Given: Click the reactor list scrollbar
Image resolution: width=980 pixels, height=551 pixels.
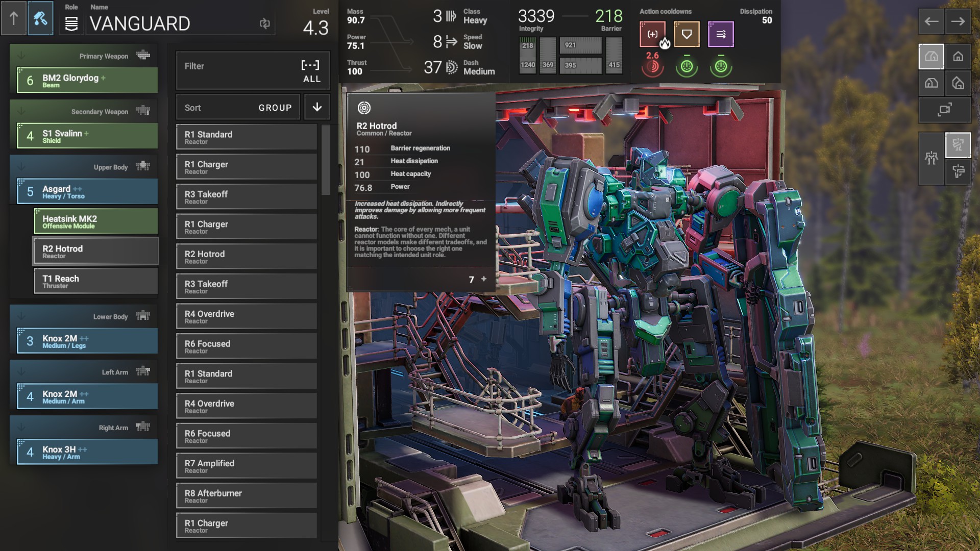Looking at the screenshot, I should click(x=326, y=160).
